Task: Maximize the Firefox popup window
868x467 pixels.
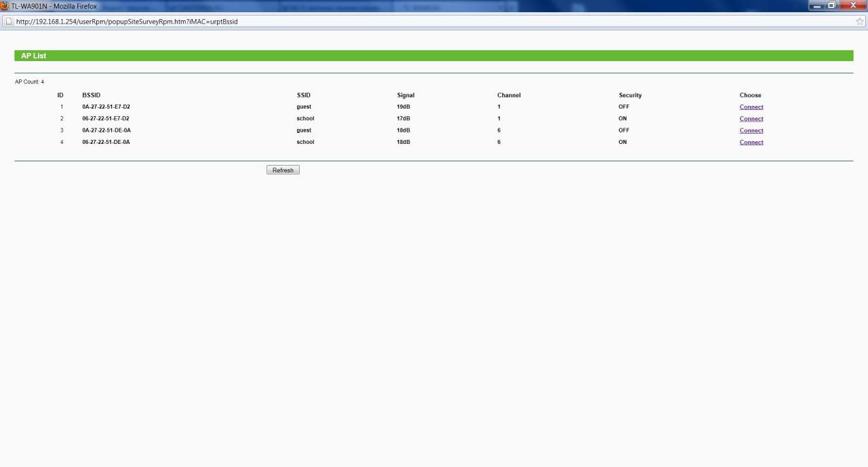Action: click(x=831, y=5)
